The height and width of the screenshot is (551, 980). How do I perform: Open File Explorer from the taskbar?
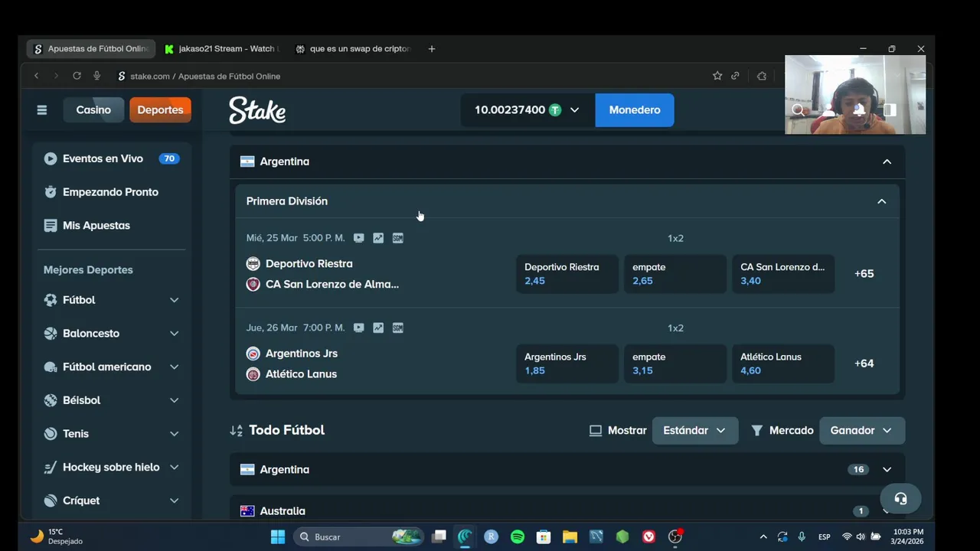[x=570, y=536]
